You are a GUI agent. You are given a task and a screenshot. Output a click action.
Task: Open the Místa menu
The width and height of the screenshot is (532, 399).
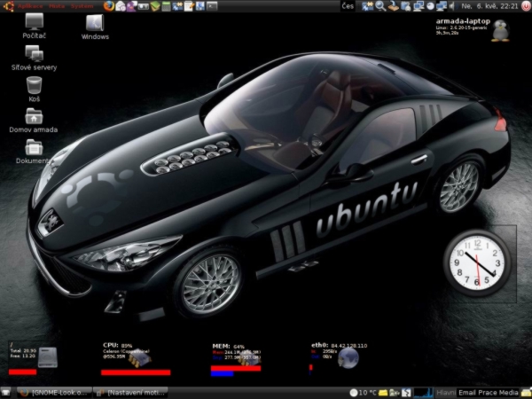(x=57, y=6)
